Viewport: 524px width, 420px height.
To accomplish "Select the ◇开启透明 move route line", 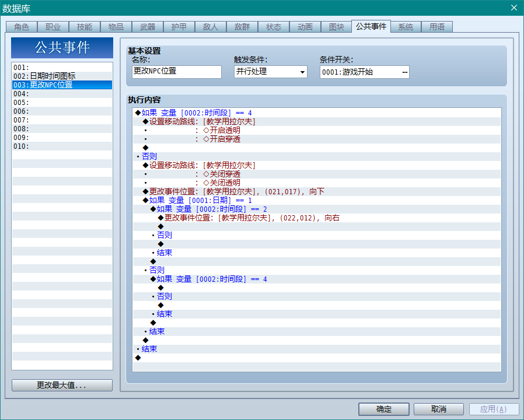I will point(317,130).
